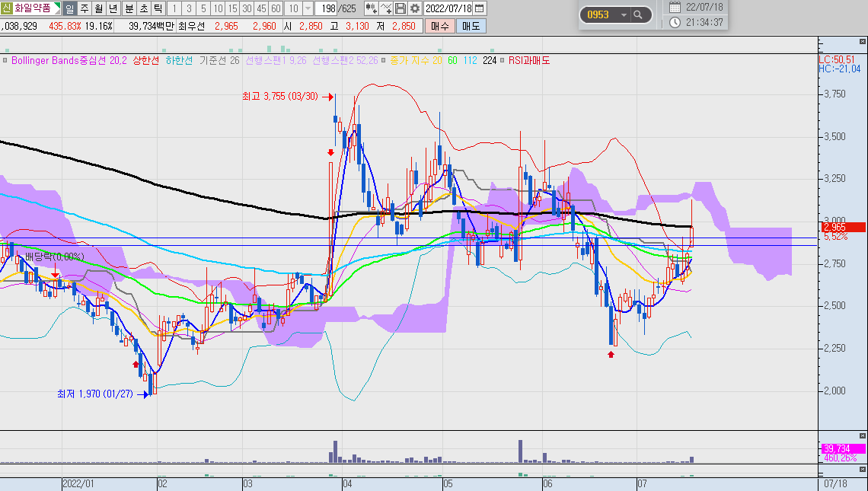Click the add line indicator icon
Screen dimensions: 868x491
click(386, 8)
